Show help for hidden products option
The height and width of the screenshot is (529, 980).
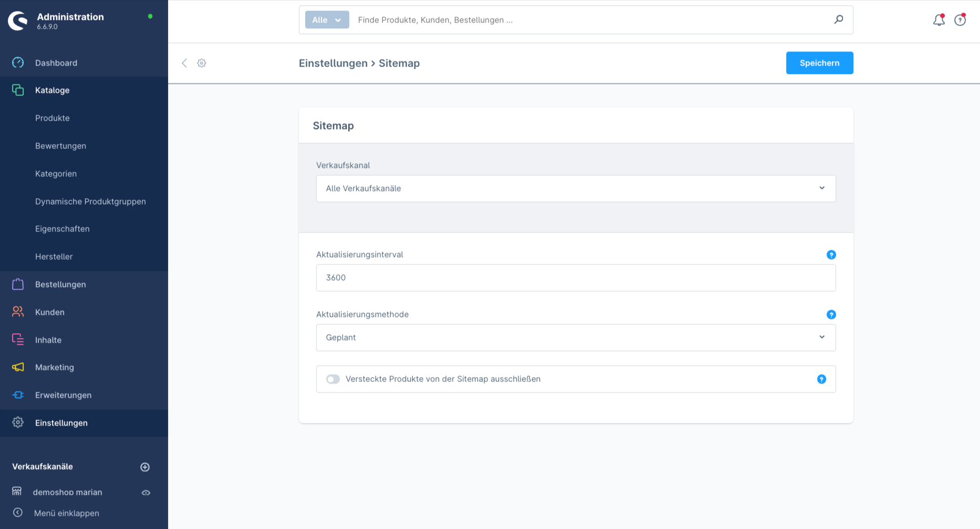pyautogui.click(x=822, y=379)
